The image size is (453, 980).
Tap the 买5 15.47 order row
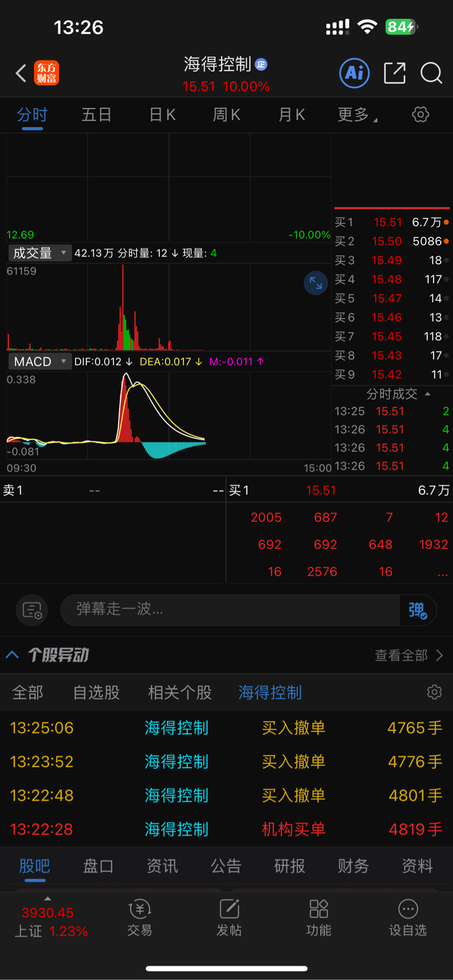pos(392,298)
